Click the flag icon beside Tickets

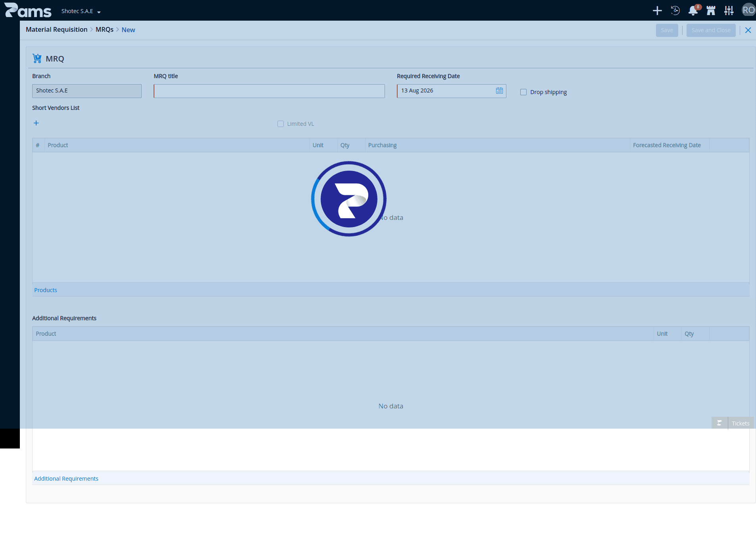pyautogui.click(x=719, y=423)
